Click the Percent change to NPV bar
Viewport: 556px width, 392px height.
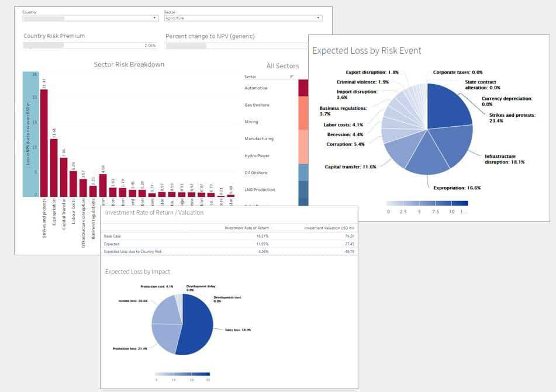[x=236, y=46]
